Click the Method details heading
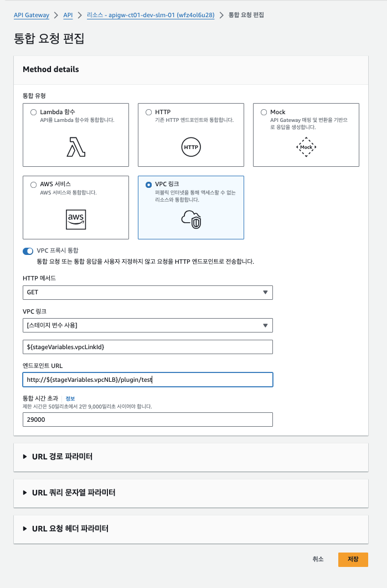This screenshot has height=588, width=387. (51, 69)
